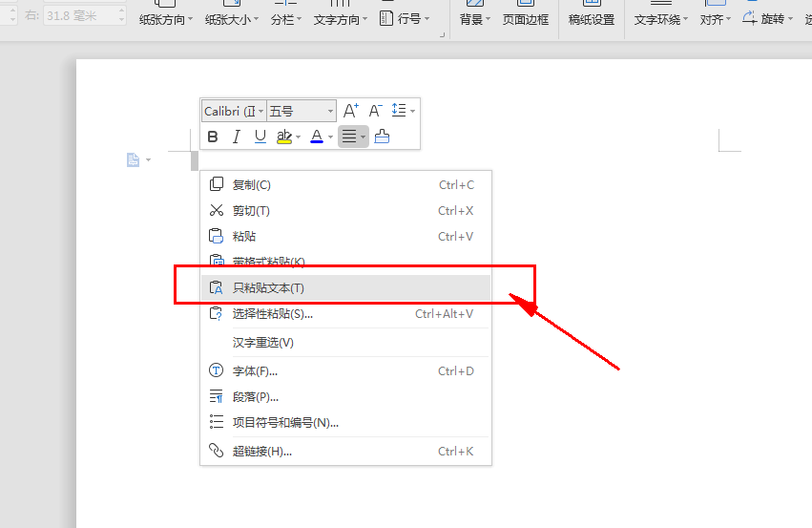This screenshot has height=528, width=812.
Task: Click the bullet list icon beside 项目符号
Action: click(216, 422)
